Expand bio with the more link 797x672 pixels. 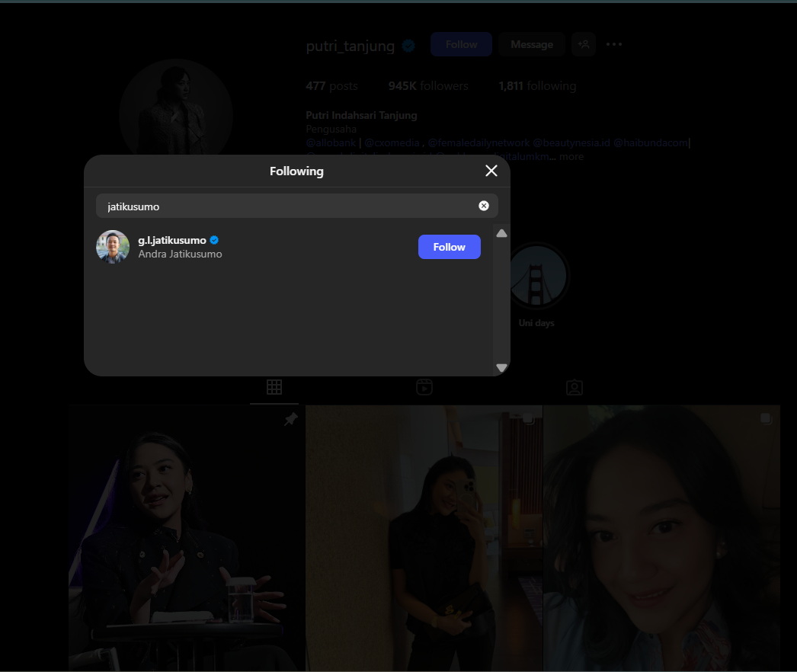(571, 156)
